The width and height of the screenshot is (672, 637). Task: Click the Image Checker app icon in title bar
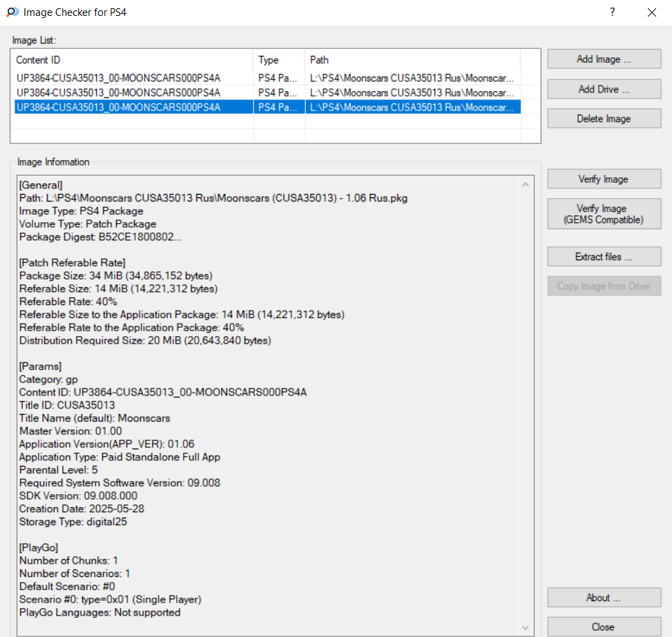click(12, 12)
